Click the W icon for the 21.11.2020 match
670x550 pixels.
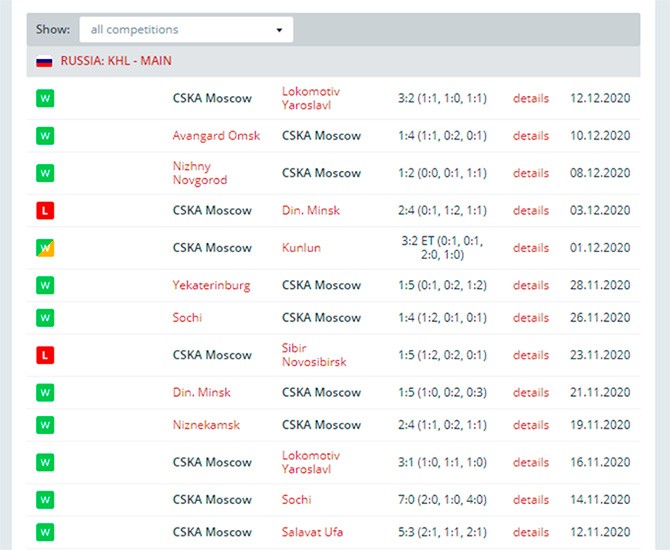(45, 392)
